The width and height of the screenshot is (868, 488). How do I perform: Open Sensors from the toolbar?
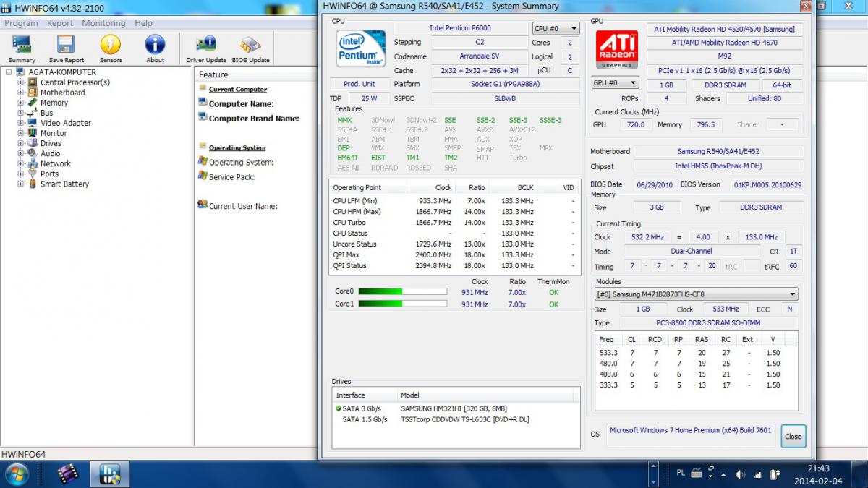point(111,49)
